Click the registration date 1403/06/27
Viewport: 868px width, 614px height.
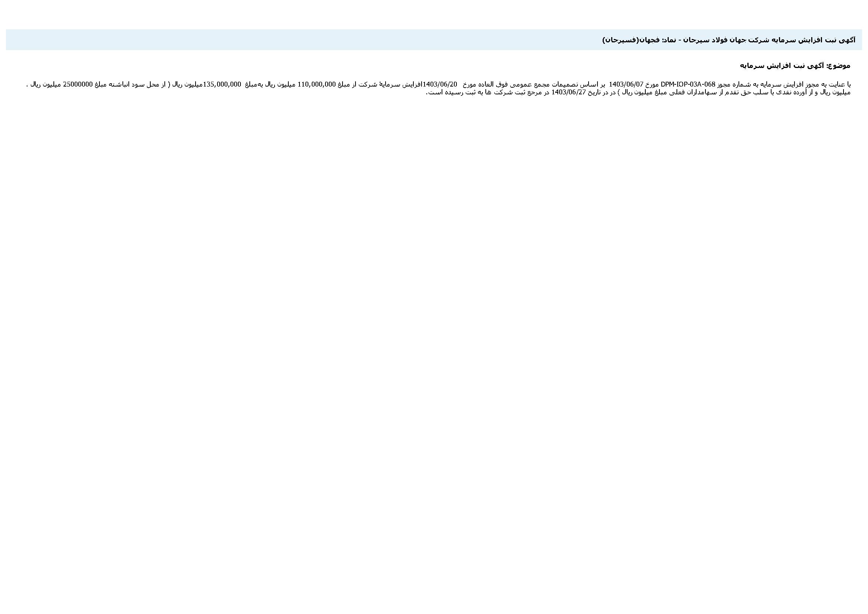coord(569,92)
